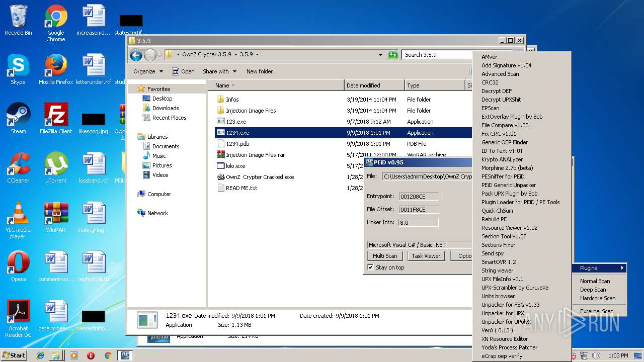Screen dimensions: 644x362
Task: Open recent pages dropdown arrow
Action: point(159,55)
